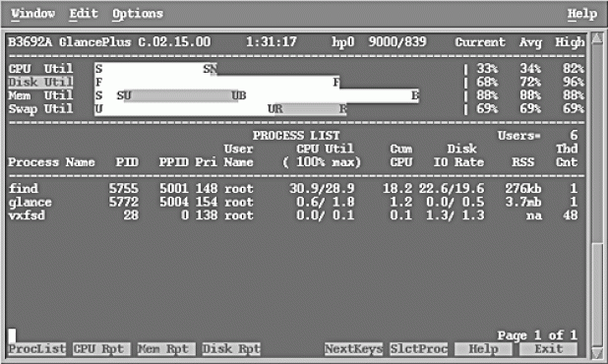Click the vertical scrollbar thumb
This screenshot has width=608, height=364.
[x=597, y=294]
